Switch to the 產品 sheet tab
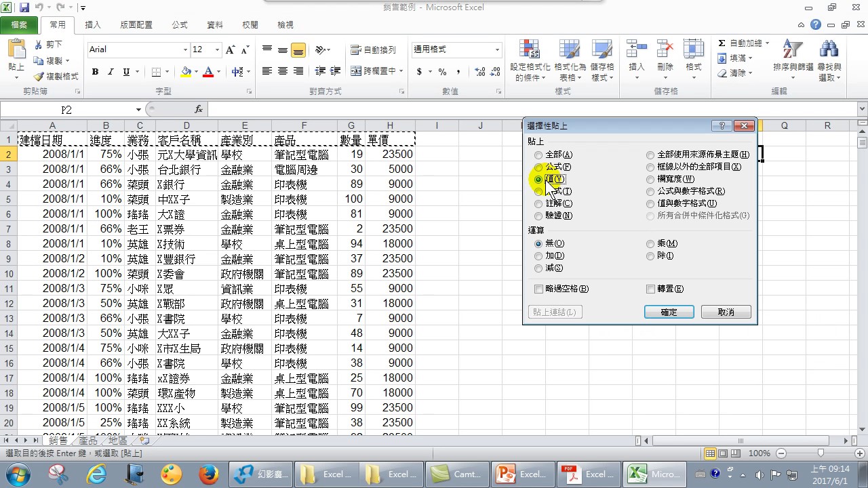This screenshot has height=488, width=868. 88,441
